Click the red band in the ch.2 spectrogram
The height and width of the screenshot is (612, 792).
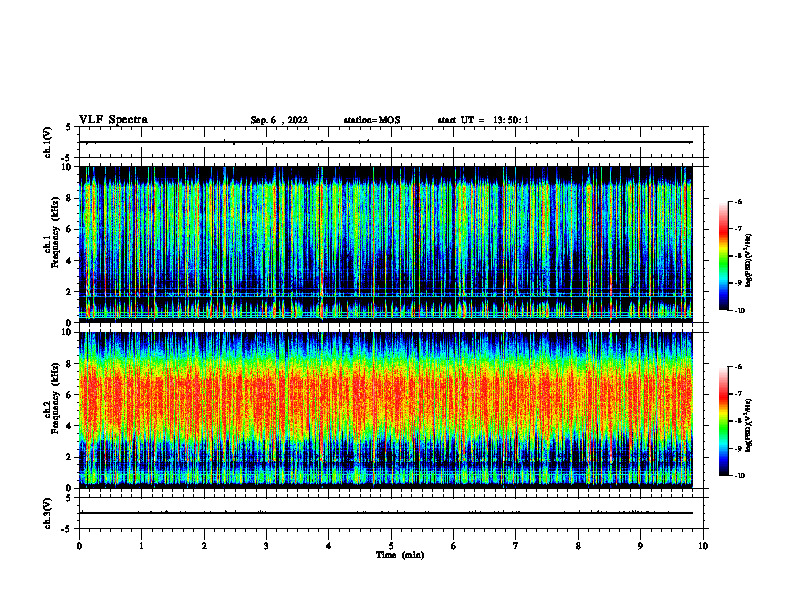point(385,401)
